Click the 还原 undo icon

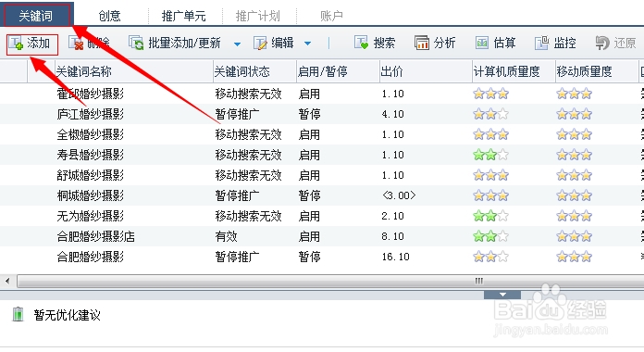pyautogui.click(x=602, y=44)
